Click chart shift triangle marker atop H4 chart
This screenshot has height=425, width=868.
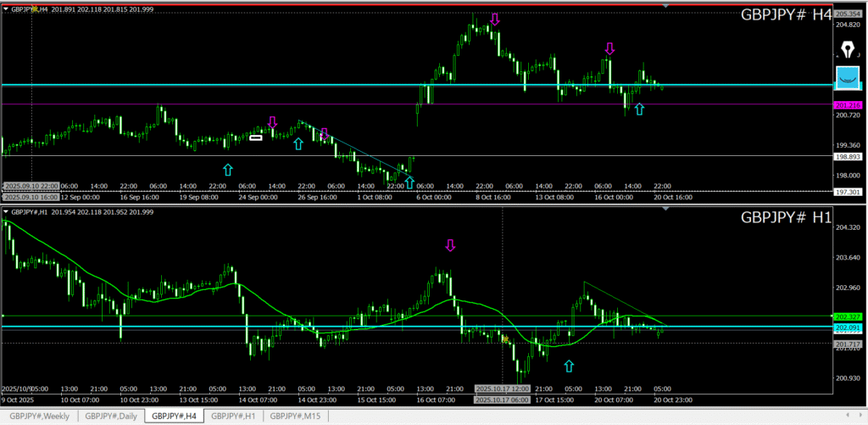(665, 7)
